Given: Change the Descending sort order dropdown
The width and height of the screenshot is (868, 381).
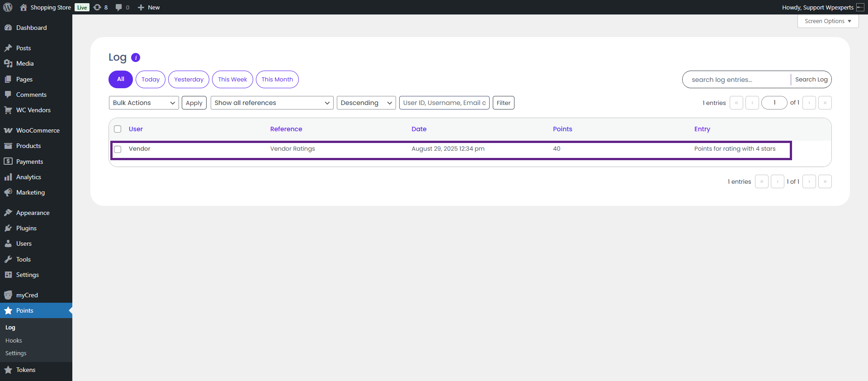Looking at the screenshot, I should pyautogui.click(x=366, y=103).
